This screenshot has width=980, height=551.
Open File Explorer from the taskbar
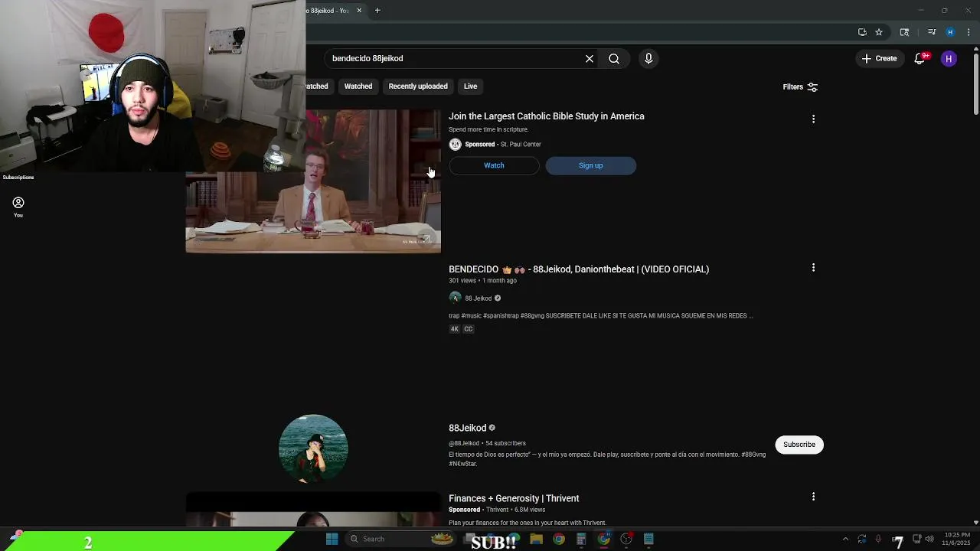[x=536, y=539]
